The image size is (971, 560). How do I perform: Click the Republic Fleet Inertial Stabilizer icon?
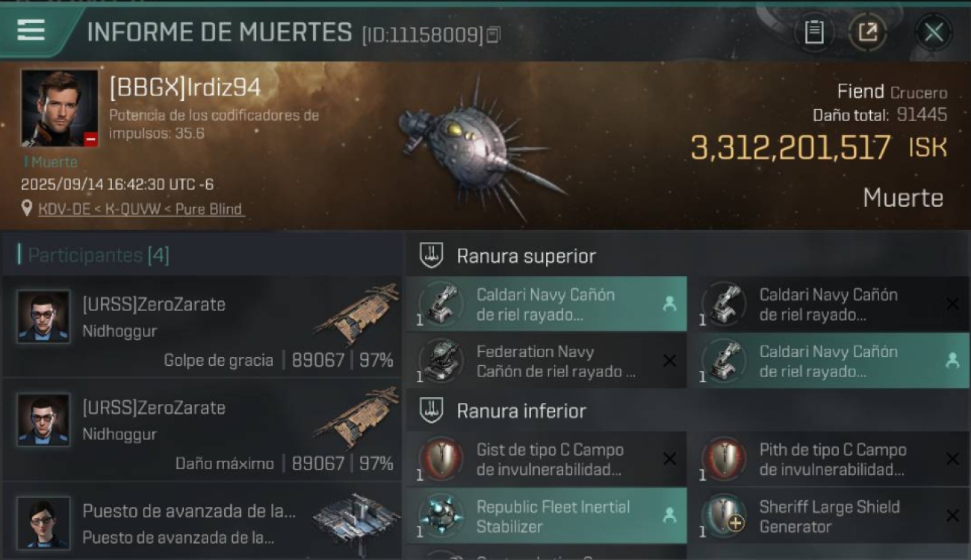[441, 516]
